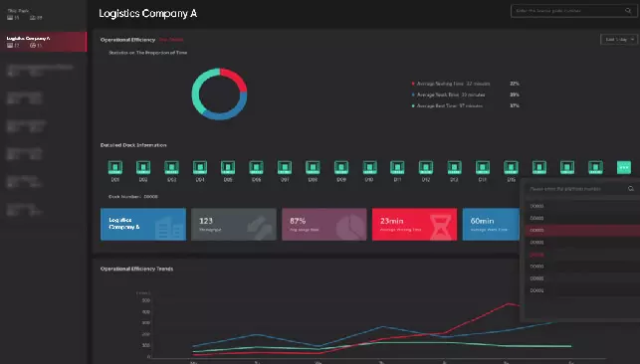Viewport: 640px width, 364px height.
Task: Select dock icon D04
Action: click(200, 167)
